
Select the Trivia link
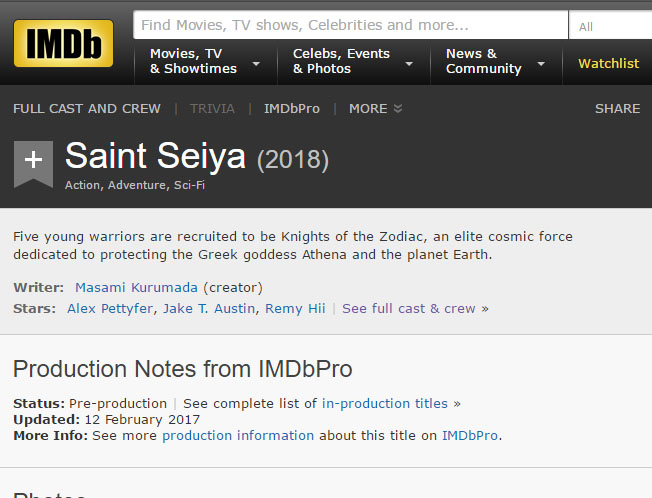click(212, 108)
